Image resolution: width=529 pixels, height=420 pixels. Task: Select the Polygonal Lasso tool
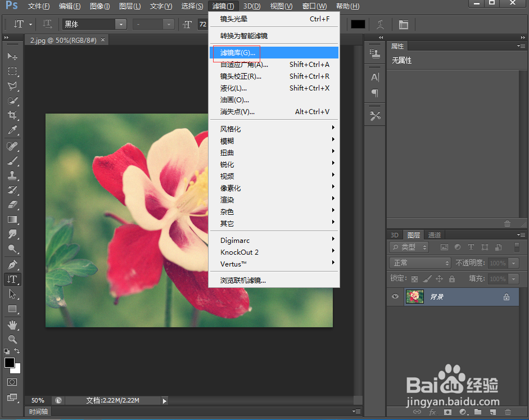point(12,86)
